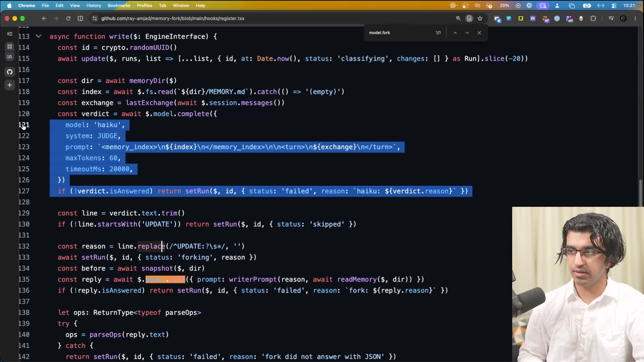Click the address bar URL
The image size is (644, 362).
coord(173,19)
